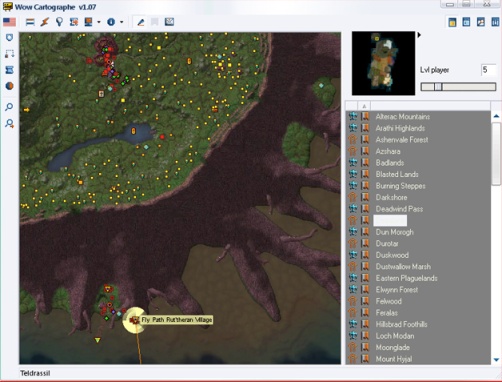This screenshot has width=502, height=382.
Task: Select the pencil edit tool
Action: pyautogui.click(x=141, y=22)
